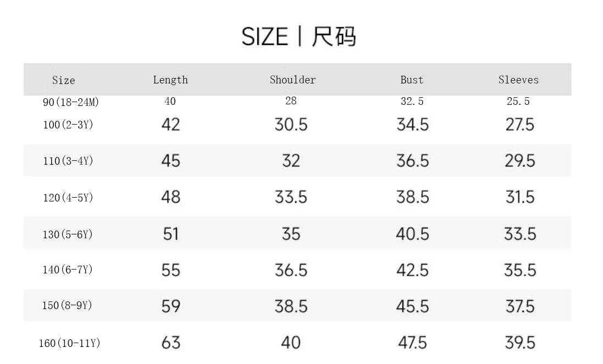Select the Sleeves value 25.5
This screenshot has width=603, height=364.
pos(518,102)
